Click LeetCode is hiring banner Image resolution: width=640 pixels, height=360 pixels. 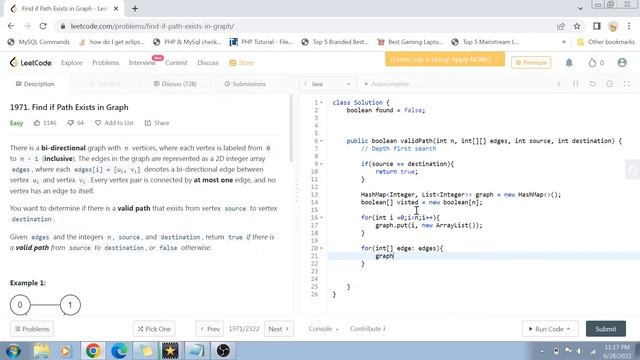444,59
